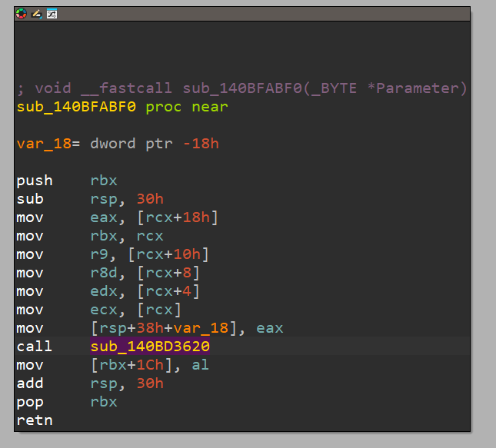
Task: Click the add mnemonic
Action: (30, 383)
